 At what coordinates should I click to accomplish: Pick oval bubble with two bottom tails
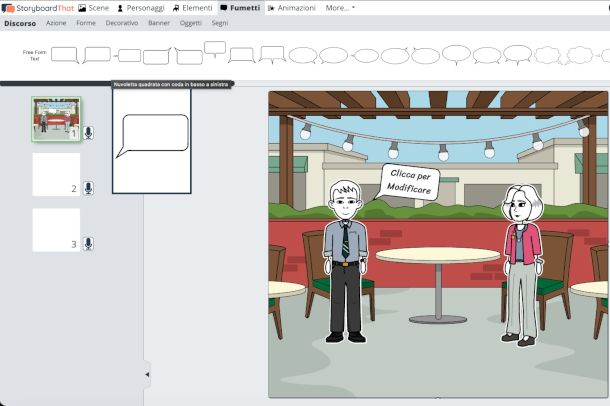487,55
